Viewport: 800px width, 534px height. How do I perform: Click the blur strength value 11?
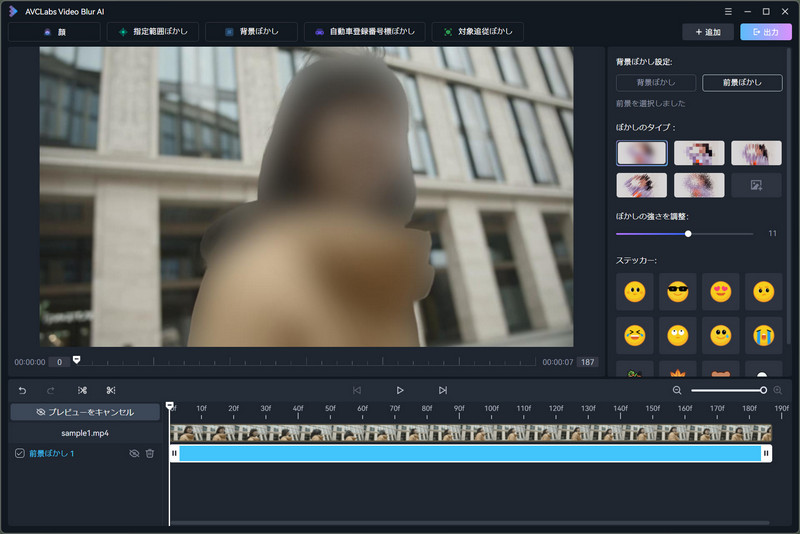772,234
